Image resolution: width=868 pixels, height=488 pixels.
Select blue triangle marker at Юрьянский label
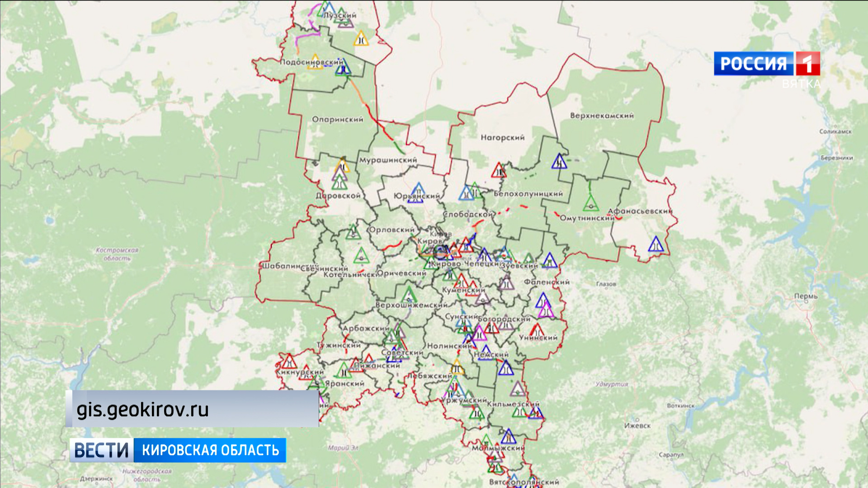point(418,191)
